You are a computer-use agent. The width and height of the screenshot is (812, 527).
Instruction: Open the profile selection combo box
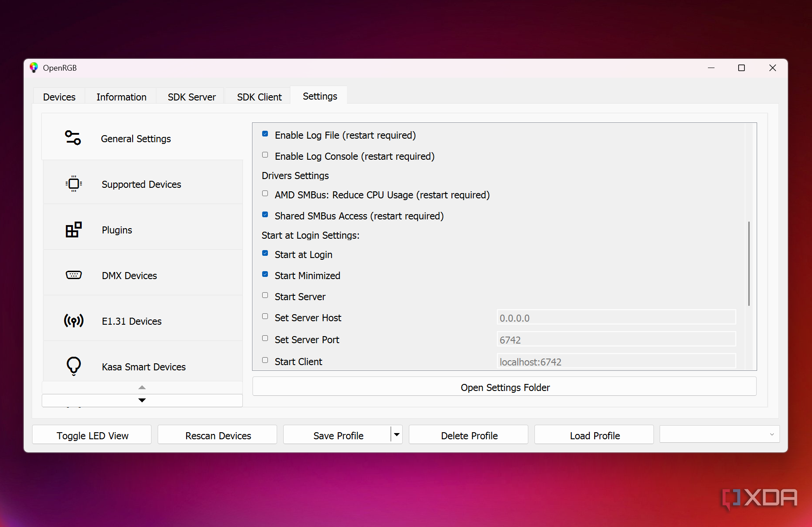(719, 434)
